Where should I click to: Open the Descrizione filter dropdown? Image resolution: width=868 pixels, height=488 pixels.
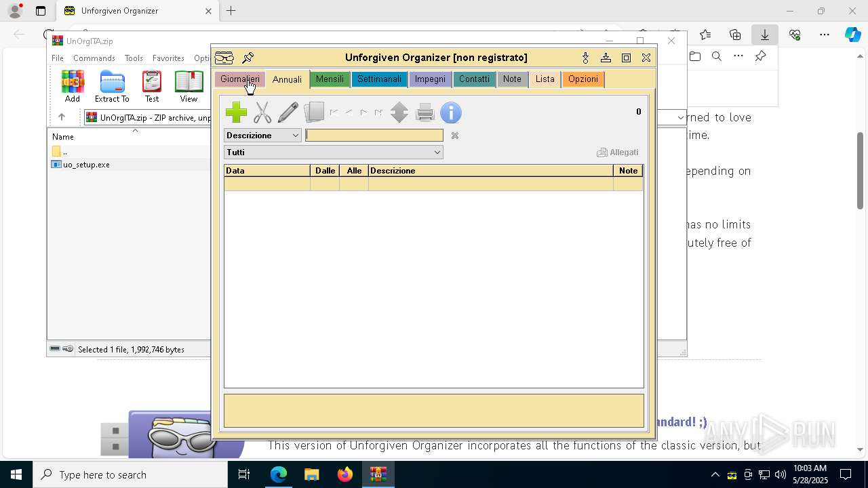[262, 136]
